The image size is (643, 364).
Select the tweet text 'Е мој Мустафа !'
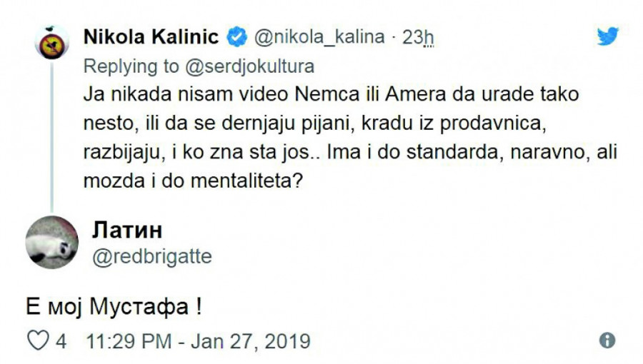pos(107,308)
